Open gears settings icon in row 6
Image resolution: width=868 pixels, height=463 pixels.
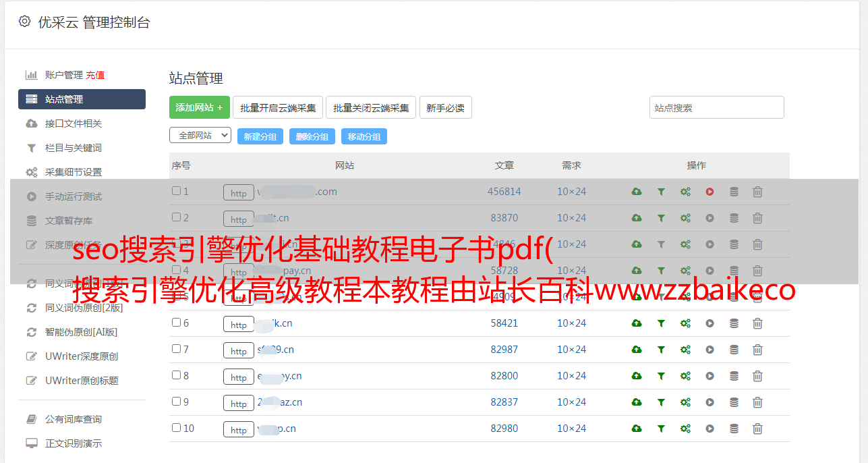[685, 323]
